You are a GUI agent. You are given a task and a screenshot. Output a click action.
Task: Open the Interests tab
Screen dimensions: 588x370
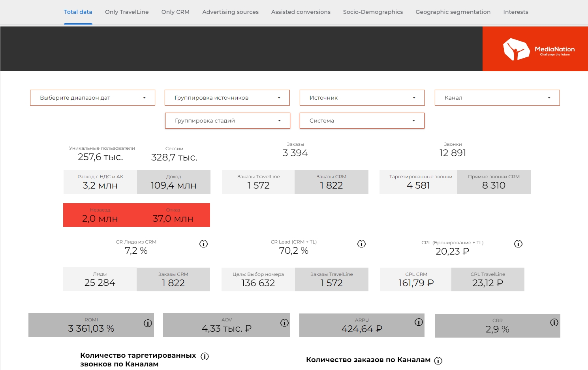(x=516, y=12)
